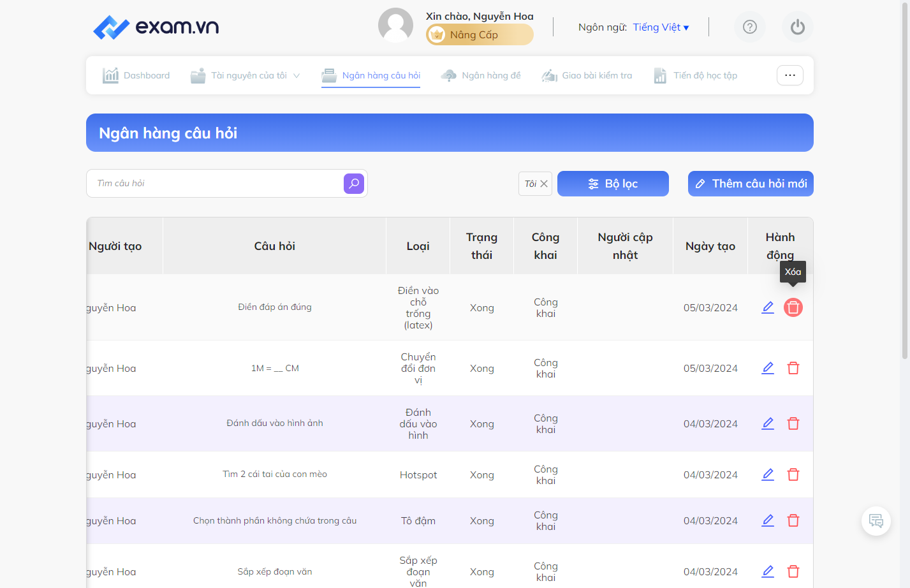Delete the 'Điền đáp án đúng' question

click(793, 307)
